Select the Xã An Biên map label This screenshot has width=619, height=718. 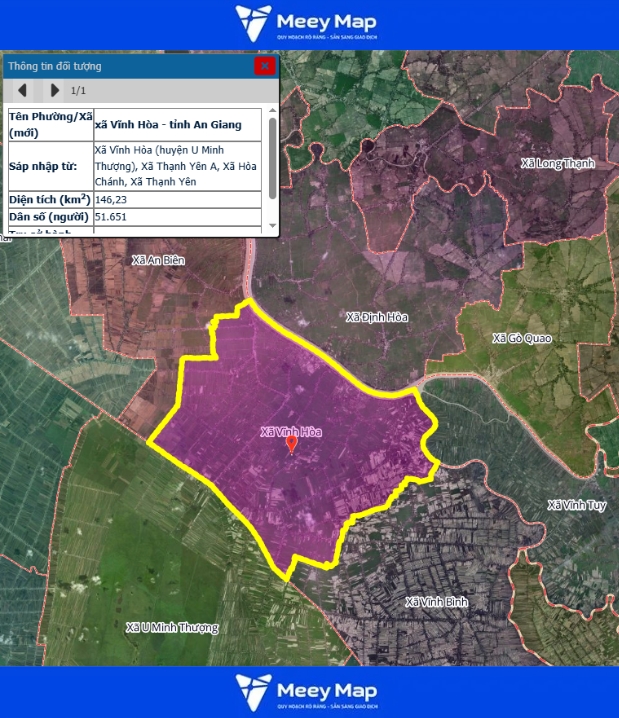[159, 260]
